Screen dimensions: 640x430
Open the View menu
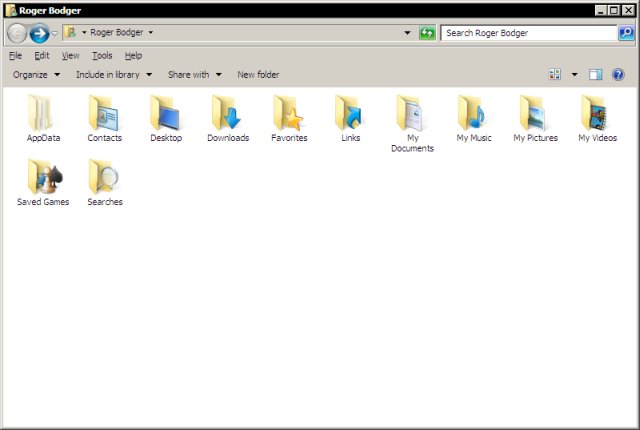pyautogui.click(x=70, y=56)
